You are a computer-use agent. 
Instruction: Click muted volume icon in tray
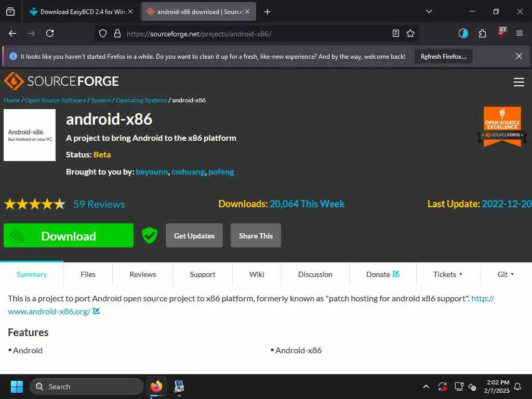tap(472, 387)
